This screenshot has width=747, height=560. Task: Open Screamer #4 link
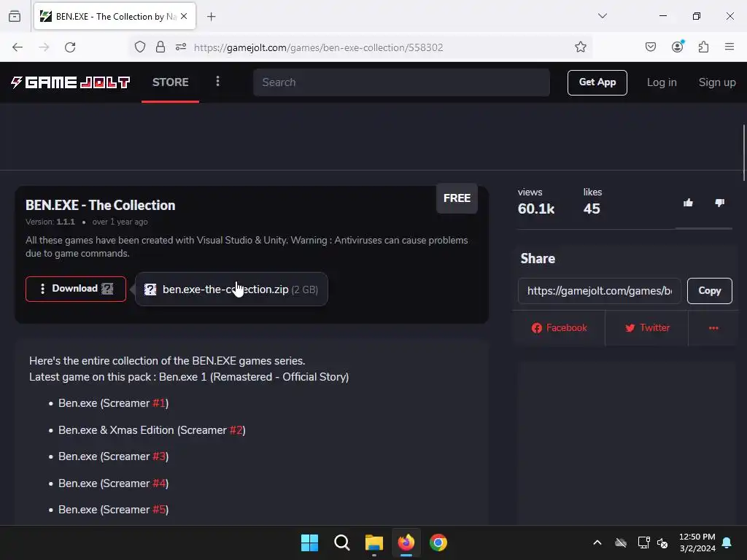point(158,483)
